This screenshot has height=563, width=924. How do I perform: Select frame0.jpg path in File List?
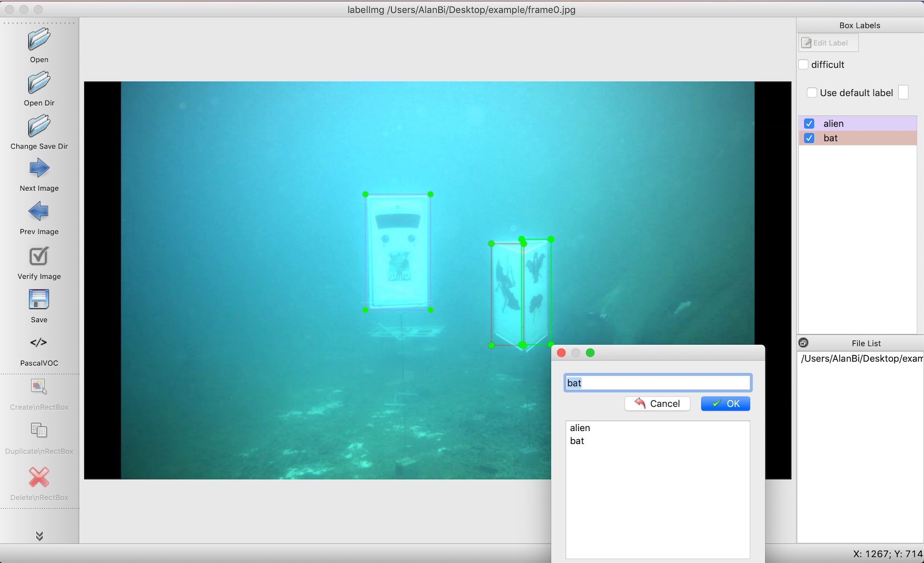(x=861, y=359)
